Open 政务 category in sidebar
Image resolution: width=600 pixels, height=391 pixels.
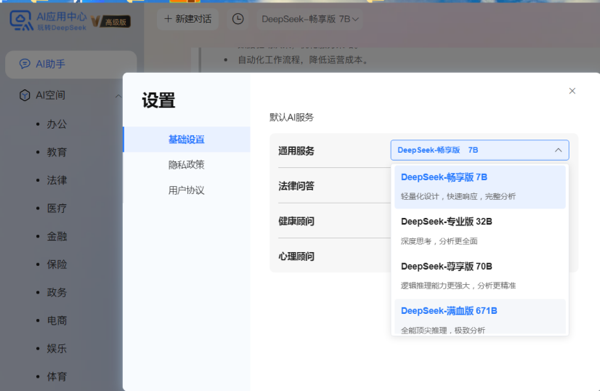point(57,292)
